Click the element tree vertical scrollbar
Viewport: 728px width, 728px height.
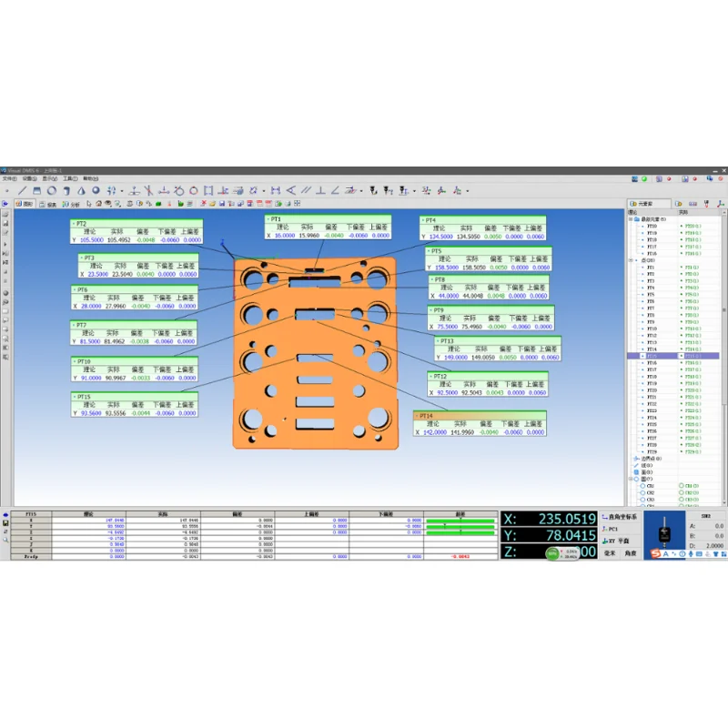point(723,358)
